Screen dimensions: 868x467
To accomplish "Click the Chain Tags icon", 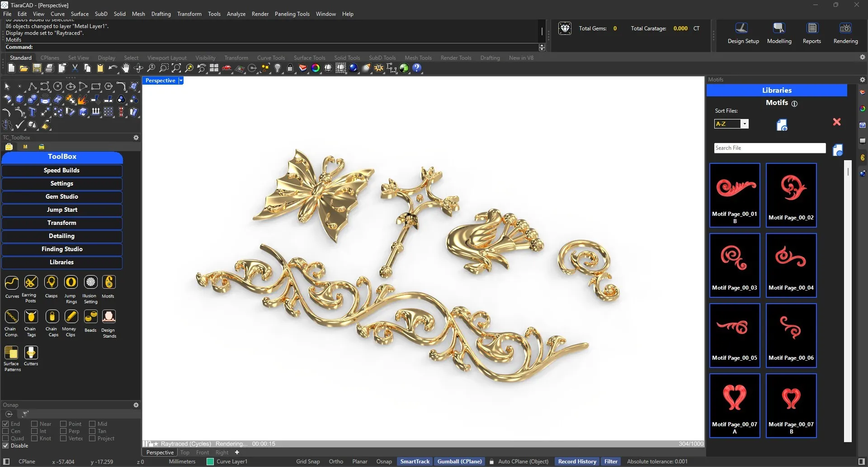I will click(x=31, y=317).
